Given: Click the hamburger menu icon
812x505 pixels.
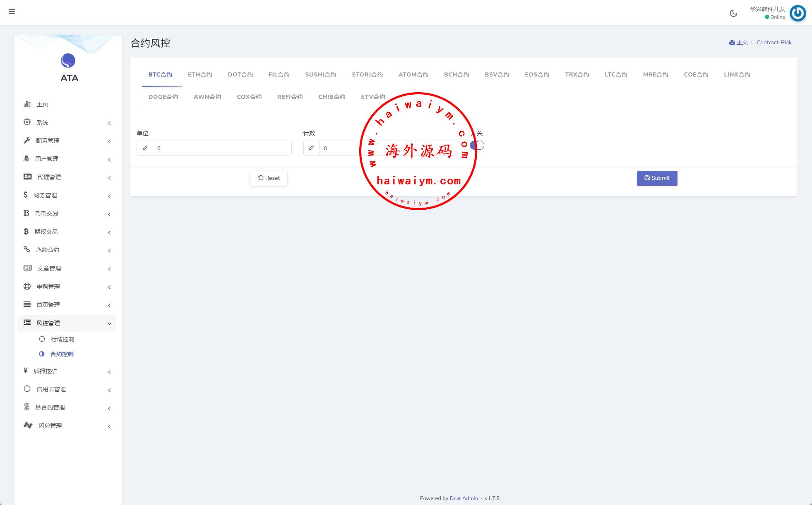Looking at the screenshot, I should [12, 12].
